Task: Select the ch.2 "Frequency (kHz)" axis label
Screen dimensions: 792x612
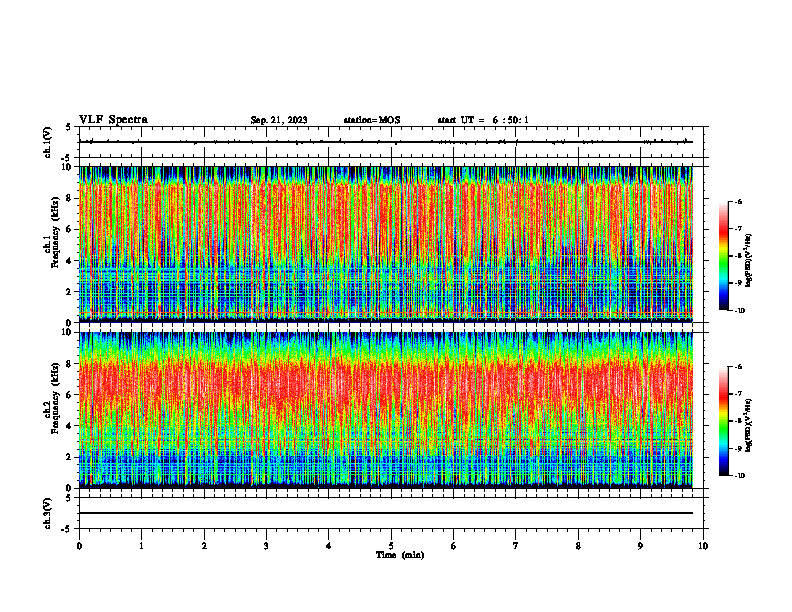Action: (55, 398)
